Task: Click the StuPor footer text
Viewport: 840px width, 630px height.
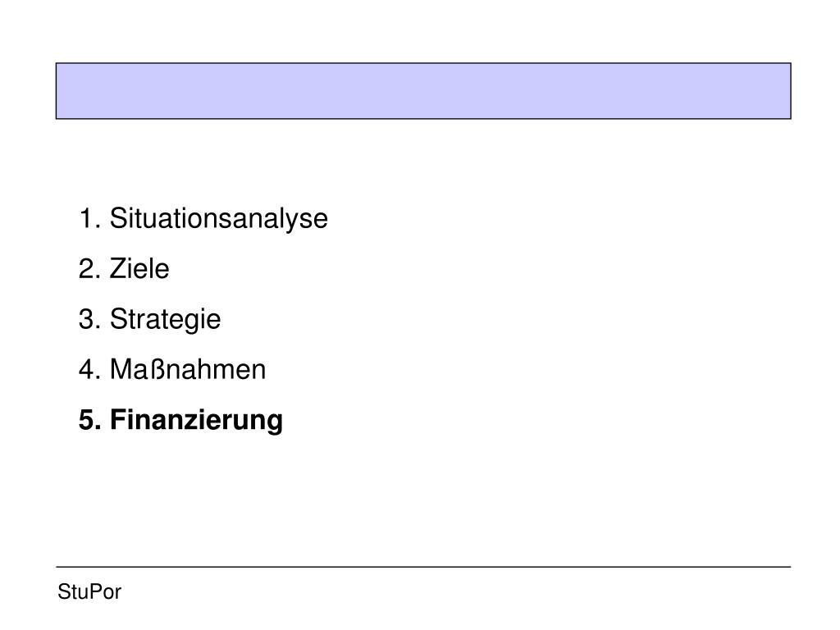Action: pos(89,592)
